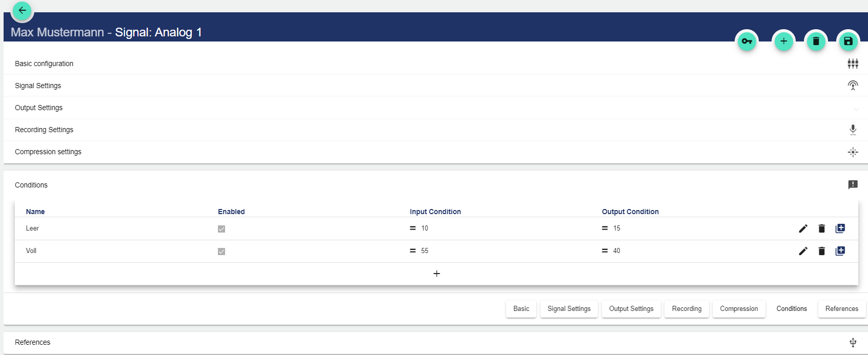Click the key icon button
The width and height of the screenshot is (868, 355).
click(747, 41)
